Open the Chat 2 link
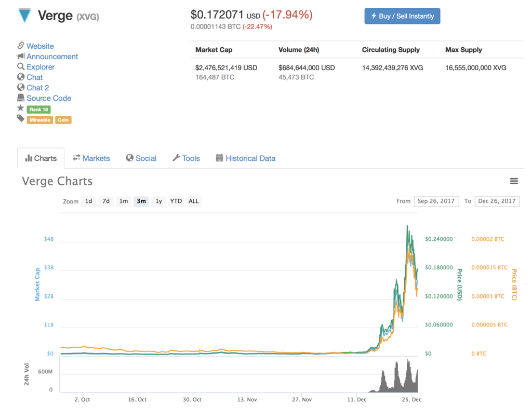 point(37,88)
